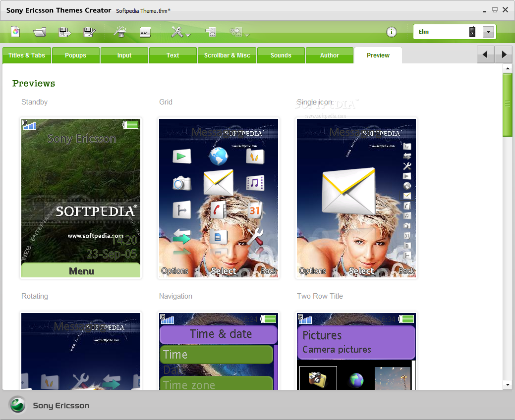Image resolution: width=515 pixels, height=420 pixels.
Task: Click the wrench settings icon in Grid preview
Action: [x=255, y=236]
